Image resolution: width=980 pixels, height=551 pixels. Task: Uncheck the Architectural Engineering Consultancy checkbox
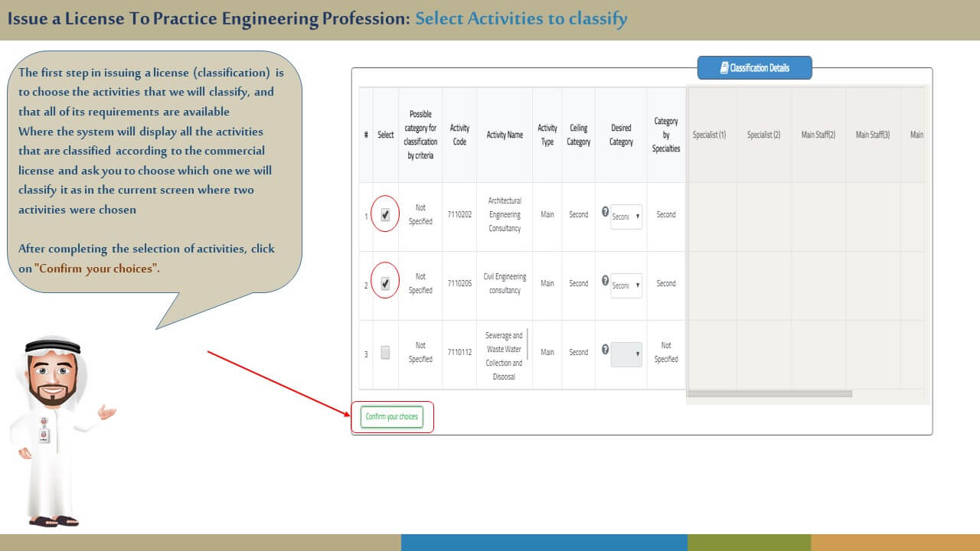385,215
